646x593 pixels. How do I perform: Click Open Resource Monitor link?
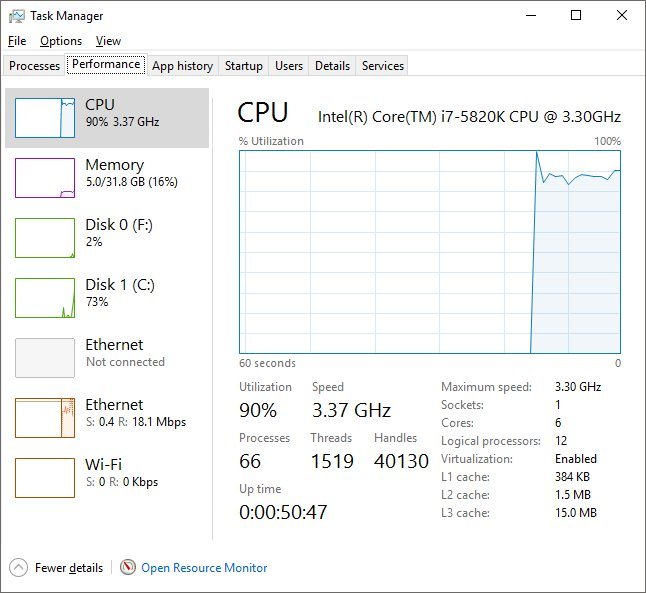coord(204,568)
